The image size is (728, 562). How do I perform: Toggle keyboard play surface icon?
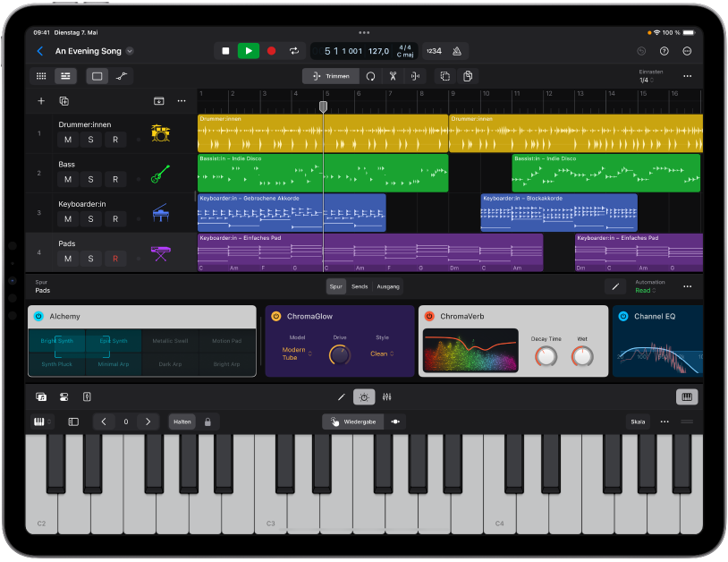687,397
